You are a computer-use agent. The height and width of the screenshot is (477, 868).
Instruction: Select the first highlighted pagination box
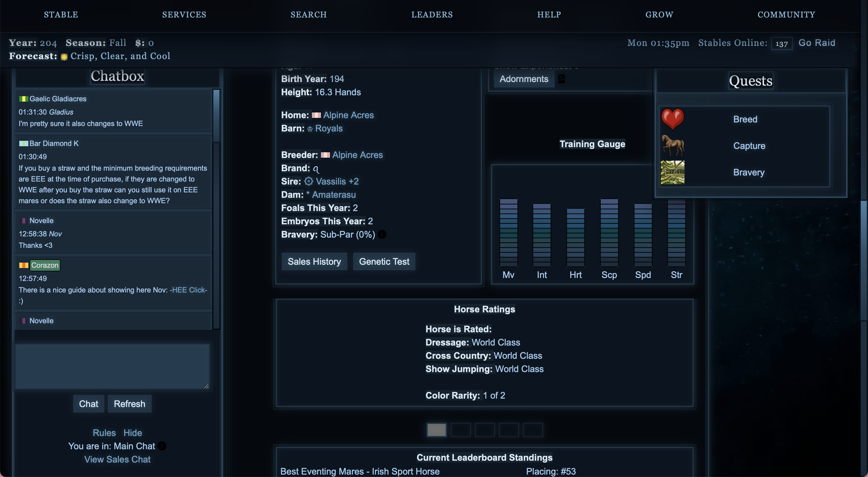pyautogui.click(x=436, y=430)
